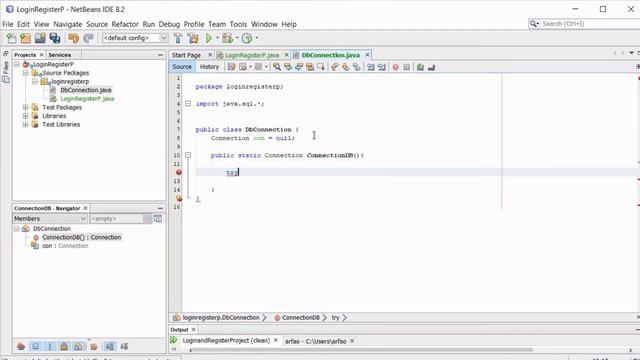Switch to the Start Page tab
Screen dimensions: 640x360
point(186,55)
